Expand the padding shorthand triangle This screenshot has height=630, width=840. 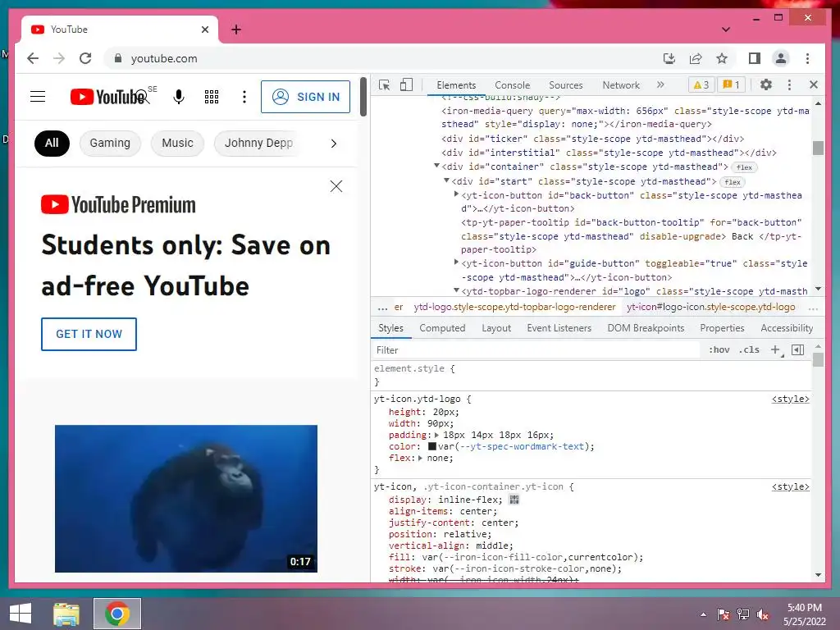pos(436,435)
